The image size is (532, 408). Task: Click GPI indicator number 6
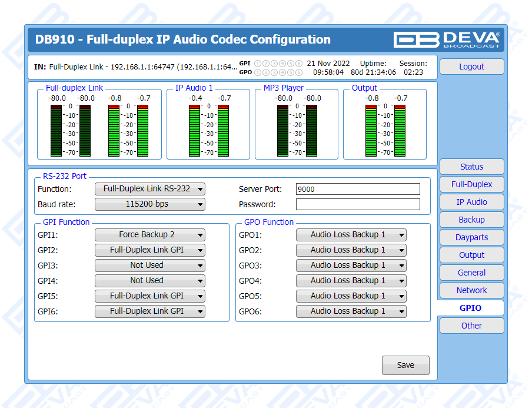coord(299,63)
